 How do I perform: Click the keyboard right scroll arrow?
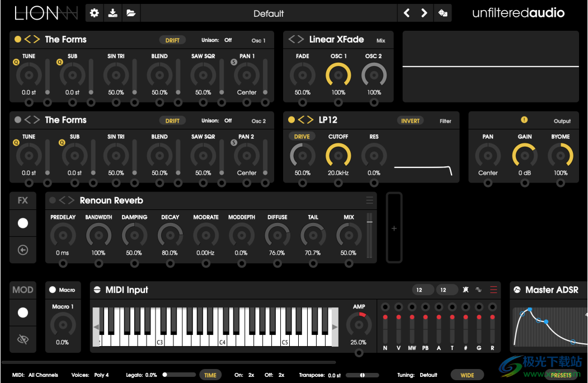pyautogui.click(x=335, y=327)
